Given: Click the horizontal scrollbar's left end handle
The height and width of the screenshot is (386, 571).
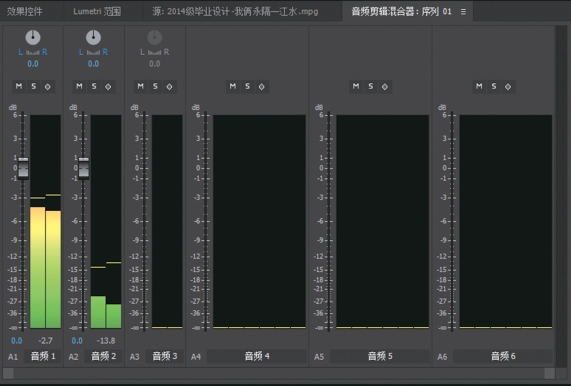Looking at the screenshot, I should 8,373.
